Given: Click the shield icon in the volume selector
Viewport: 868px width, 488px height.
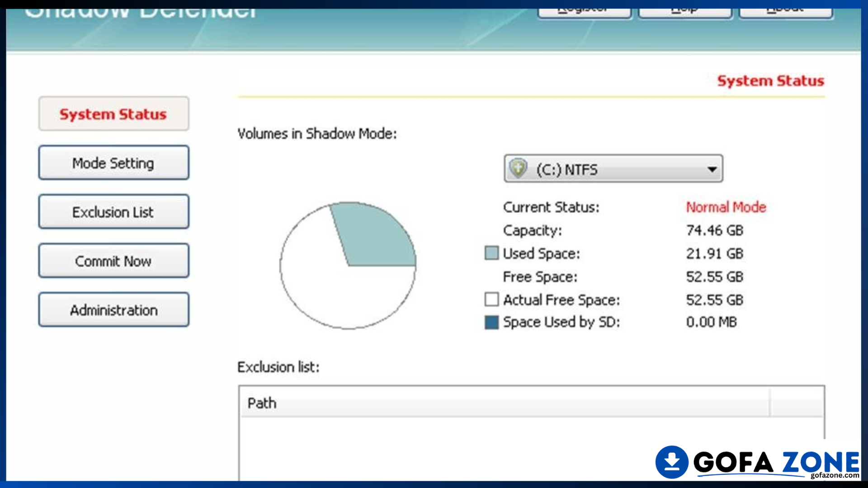Looking at the screenshot, I should pyautogui.click(x=518, y=169).
